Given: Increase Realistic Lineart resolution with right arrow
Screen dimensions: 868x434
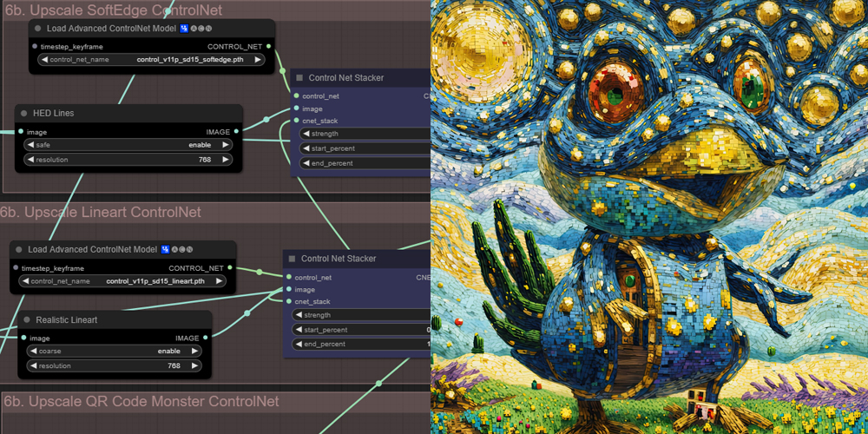Looking at the screenshot, I should coord(194,365).
